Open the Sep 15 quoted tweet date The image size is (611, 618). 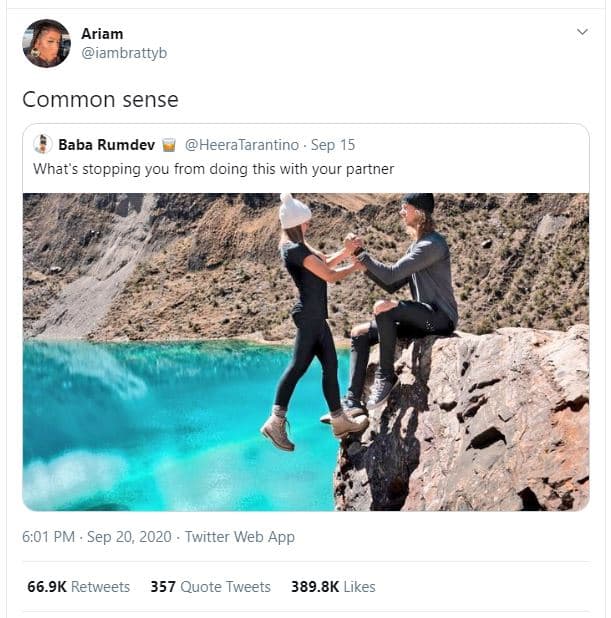click(x=333, y=145)
